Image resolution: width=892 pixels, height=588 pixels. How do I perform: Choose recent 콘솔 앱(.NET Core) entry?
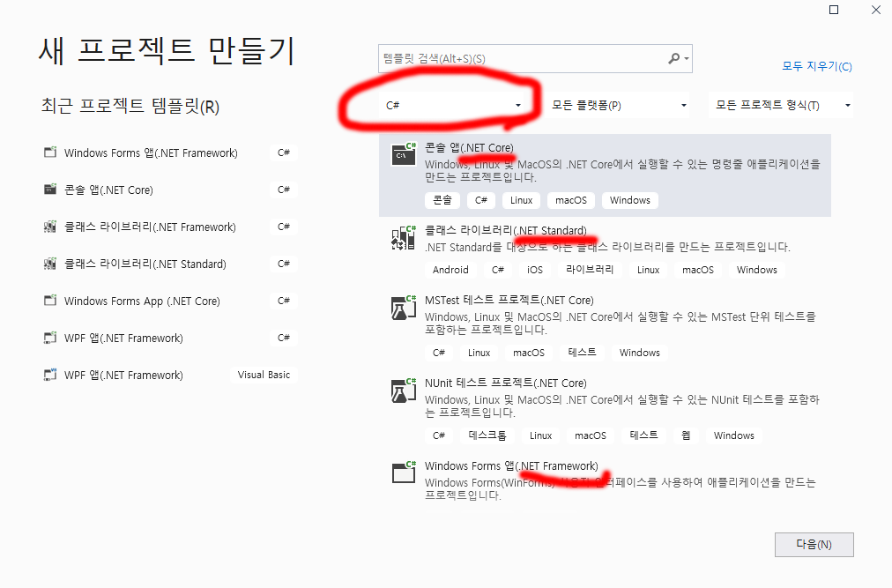coord(169,190)
